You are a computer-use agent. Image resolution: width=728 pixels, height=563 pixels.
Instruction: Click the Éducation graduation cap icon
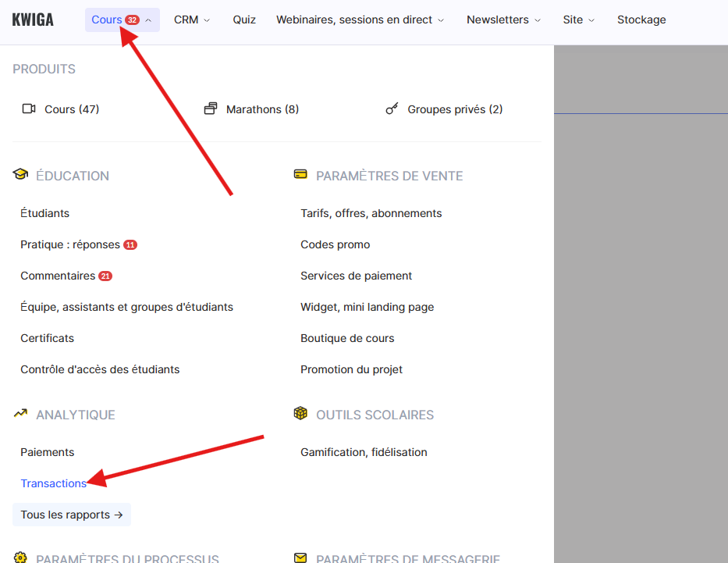[x=20, y=174]
